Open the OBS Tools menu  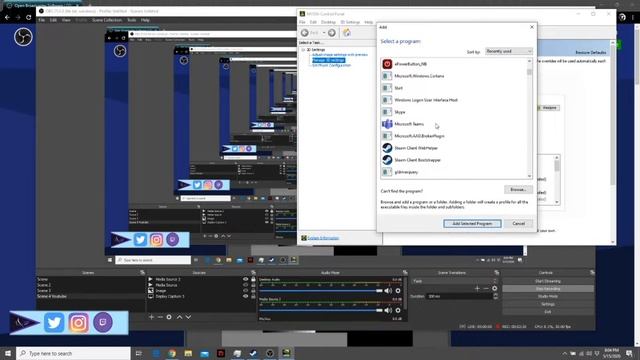click(x=131, y=20)
